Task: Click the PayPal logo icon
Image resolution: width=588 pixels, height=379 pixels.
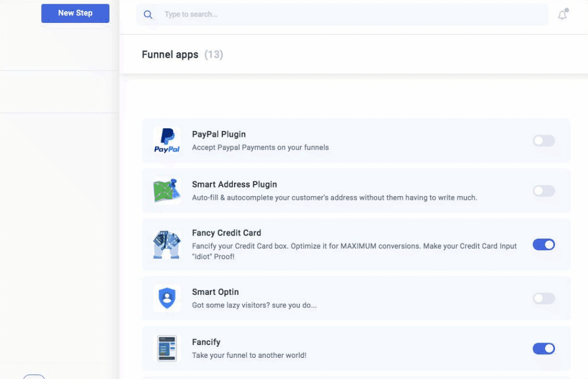Action: click(x=167, y=141)
